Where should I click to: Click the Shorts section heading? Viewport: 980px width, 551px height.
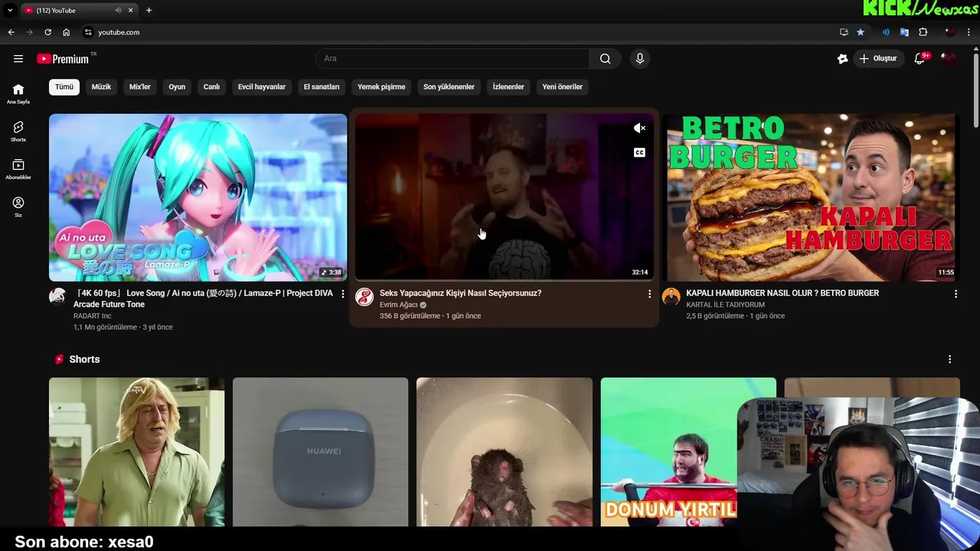[84, 359]
